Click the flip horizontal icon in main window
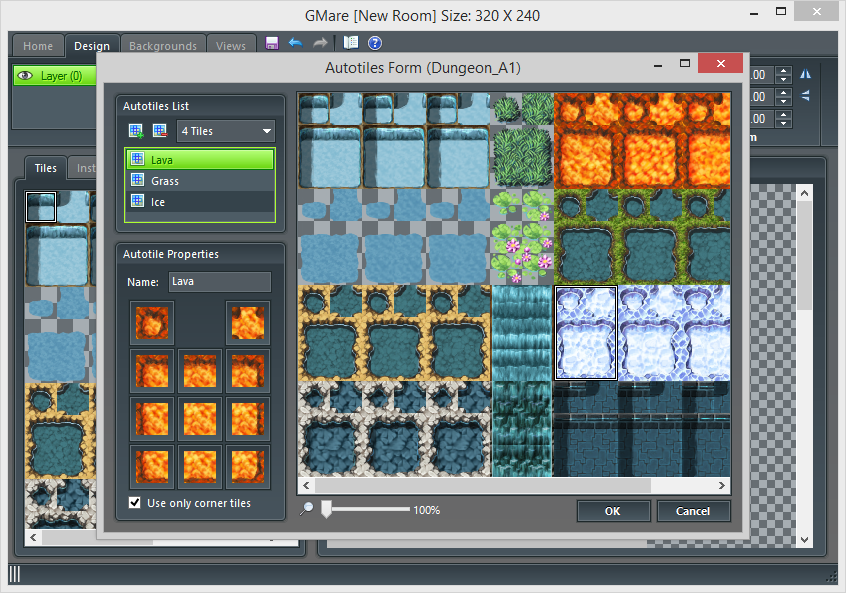This screenshot has width=846, height=593. pos(806,74)
